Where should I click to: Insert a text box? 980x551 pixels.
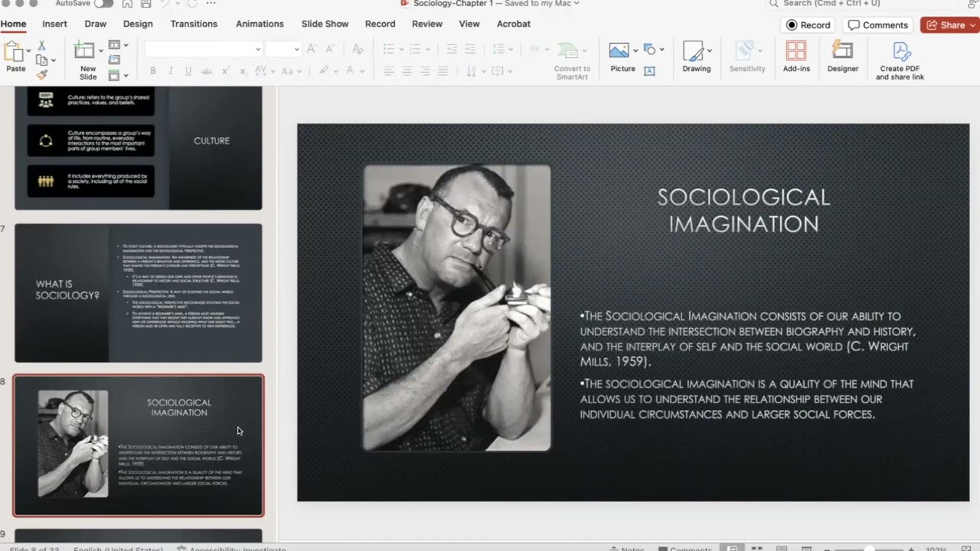(x=649, y=71)
